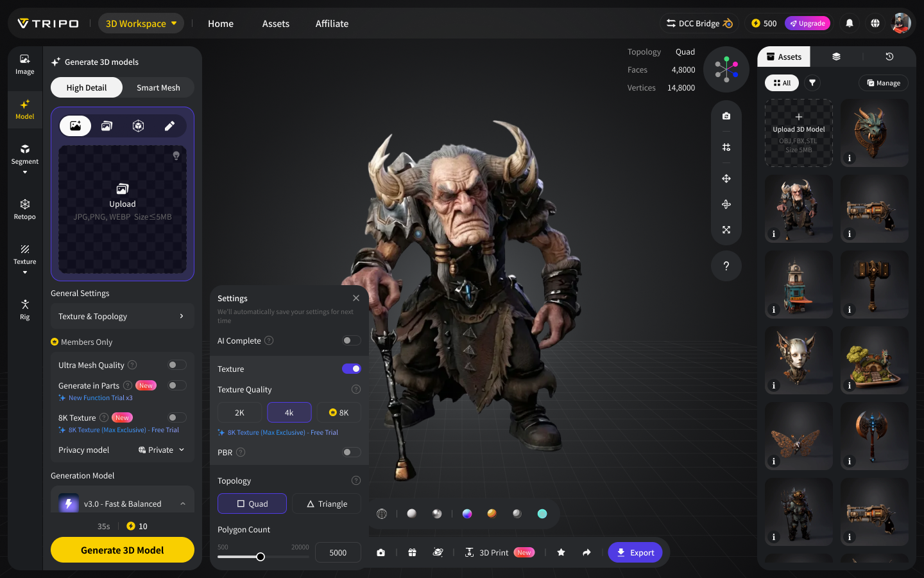
Task: Click the notification bell icon
Action: coord(850,23)
